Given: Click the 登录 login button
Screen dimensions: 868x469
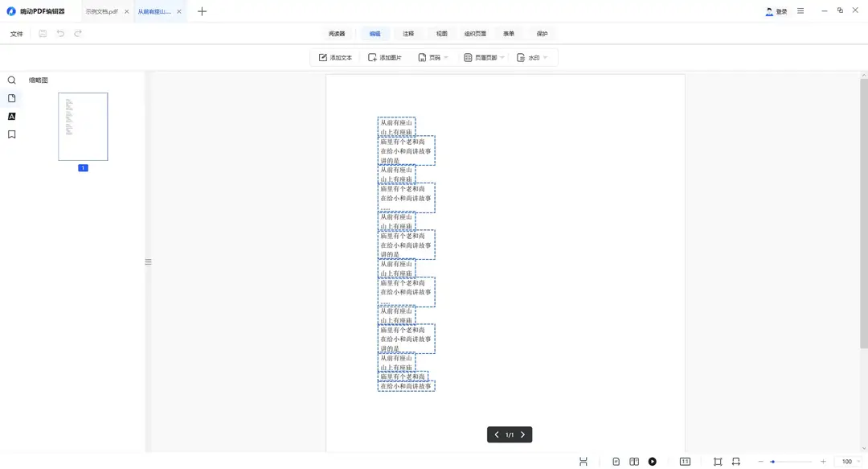Looking at the screenshot, I should click(776, 11).
